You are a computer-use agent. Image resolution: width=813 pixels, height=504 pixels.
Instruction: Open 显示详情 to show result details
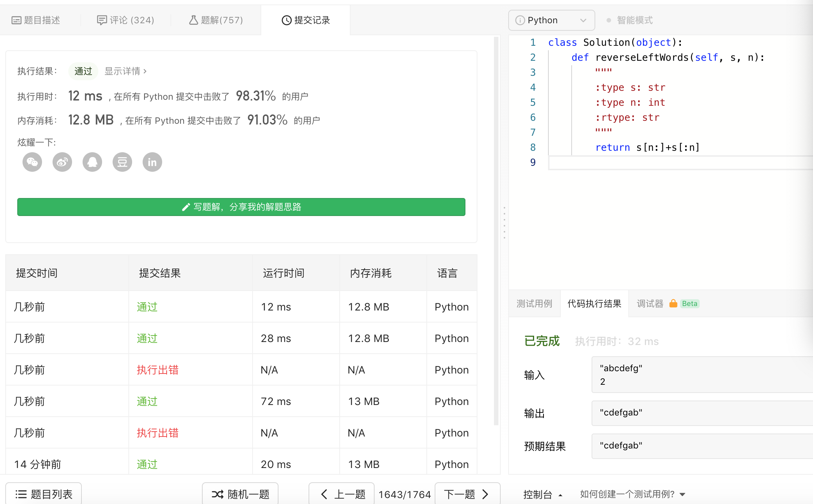tap(125, 71)
